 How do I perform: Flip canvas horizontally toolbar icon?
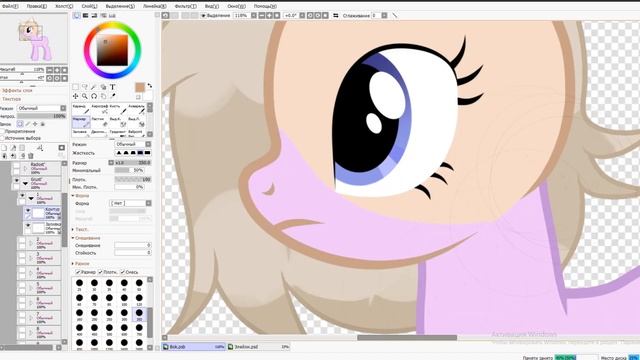(336, 16)
